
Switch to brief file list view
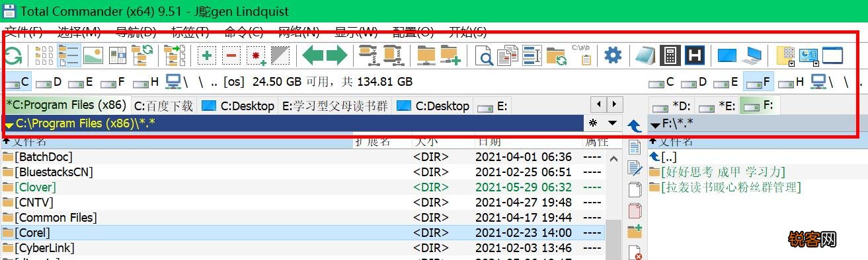tap(44, 55)
